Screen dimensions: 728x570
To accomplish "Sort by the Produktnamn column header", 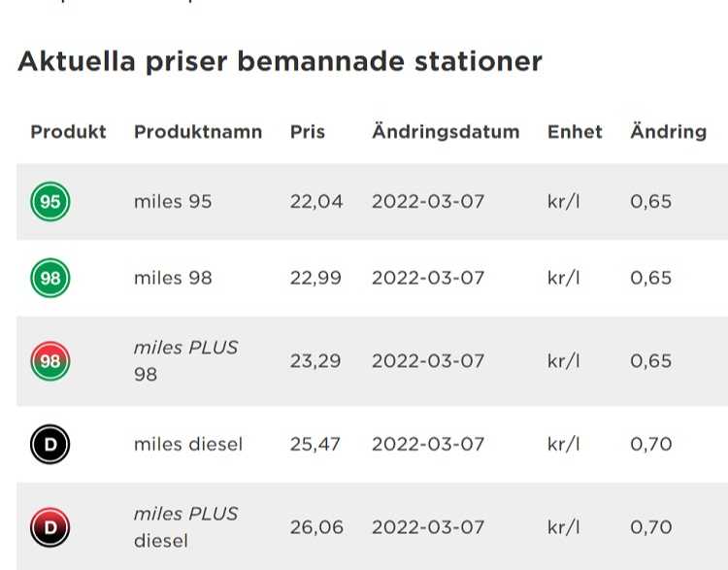I will pos(198,132).
